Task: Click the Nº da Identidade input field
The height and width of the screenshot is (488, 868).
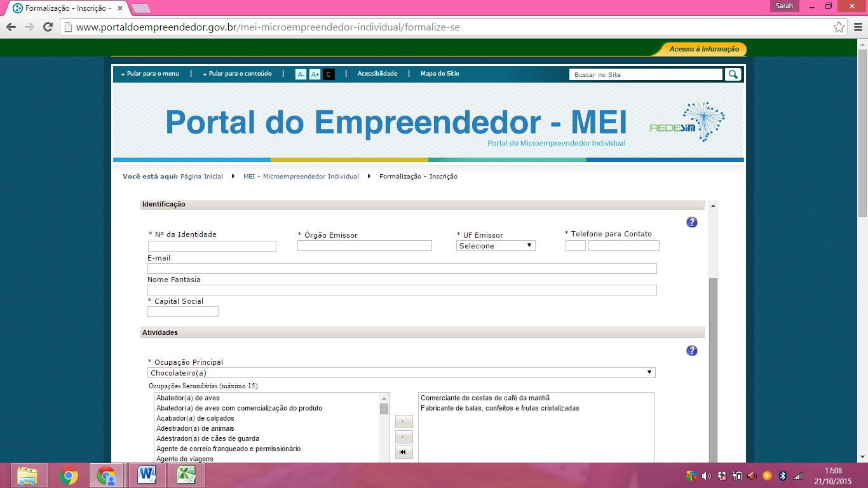Action: pyautogui.click(x=212, y=246)
